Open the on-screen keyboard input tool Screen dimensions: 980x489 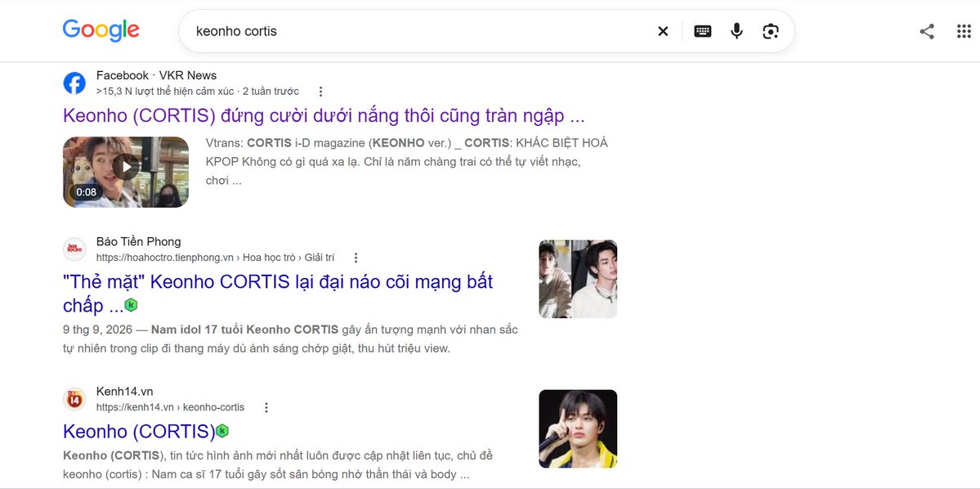[702, 31]
